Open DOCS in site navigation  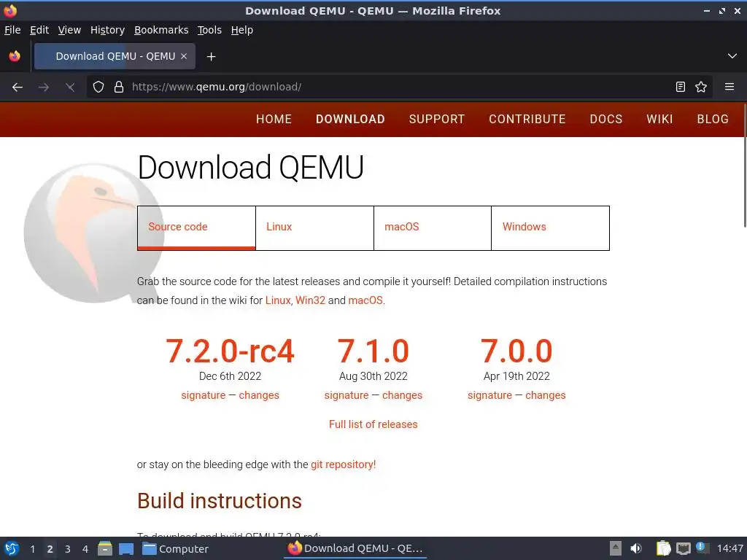(x=606, y=119)
